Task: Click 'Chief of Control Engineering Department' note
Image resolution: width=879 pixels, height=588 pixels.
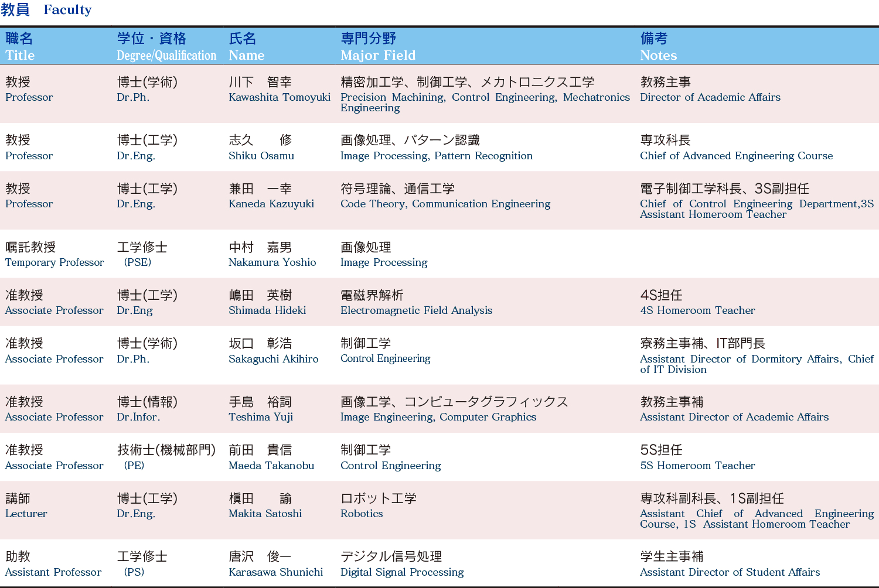Action: pyautogui.click(x=749, y=204)
